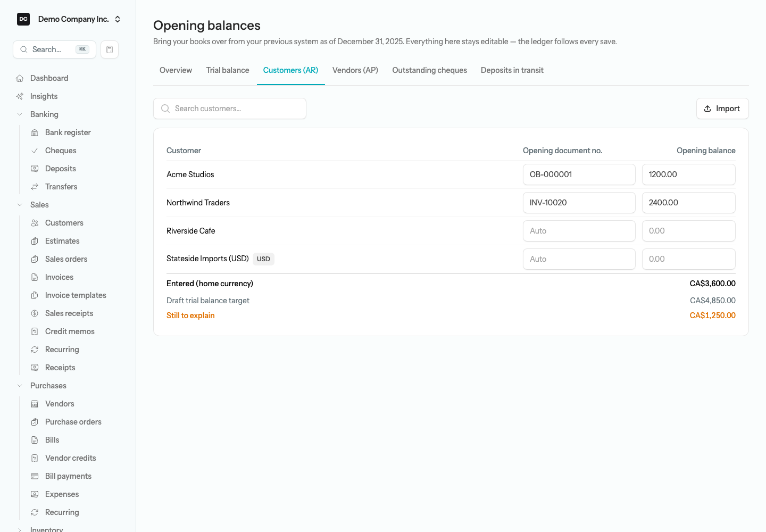Click Riverside Cafe opening balance field

(689, 231)
